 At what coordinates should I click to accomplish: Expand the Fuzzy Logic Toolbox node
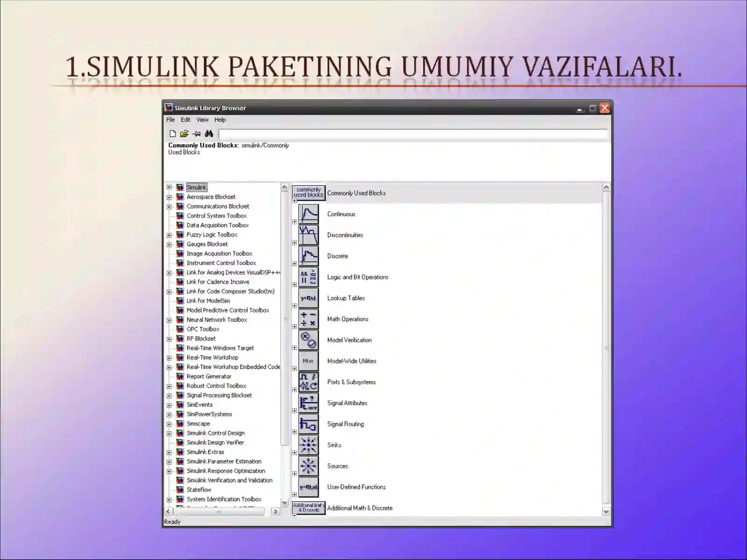pos(169,235)
